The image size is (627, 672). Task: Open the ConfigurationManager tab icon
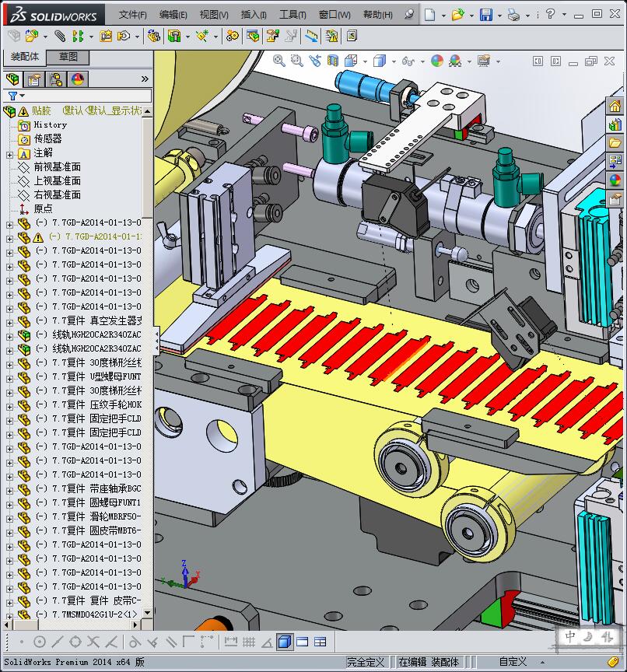[56, 79]
